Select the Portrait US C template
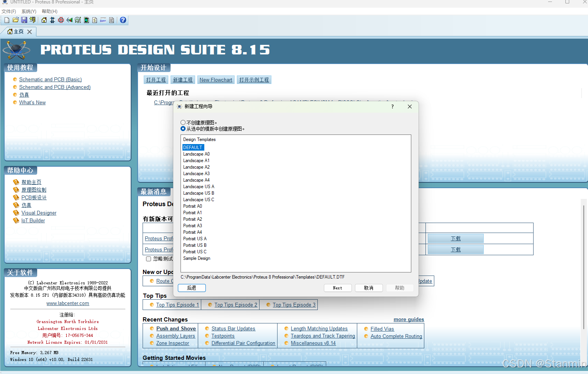This screenshot has width=588, height=374. click(195, 252)
